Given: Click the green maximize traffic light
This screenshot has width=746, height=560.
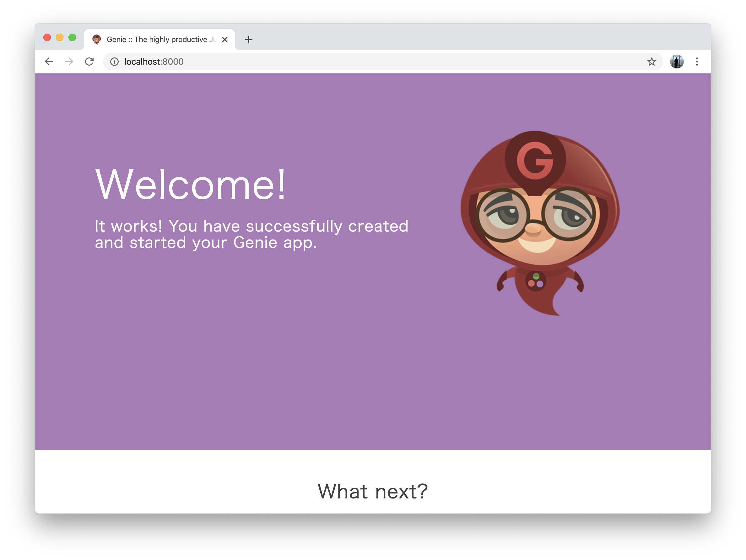Looking at the screenshot, I should click(x=72, y=37).
